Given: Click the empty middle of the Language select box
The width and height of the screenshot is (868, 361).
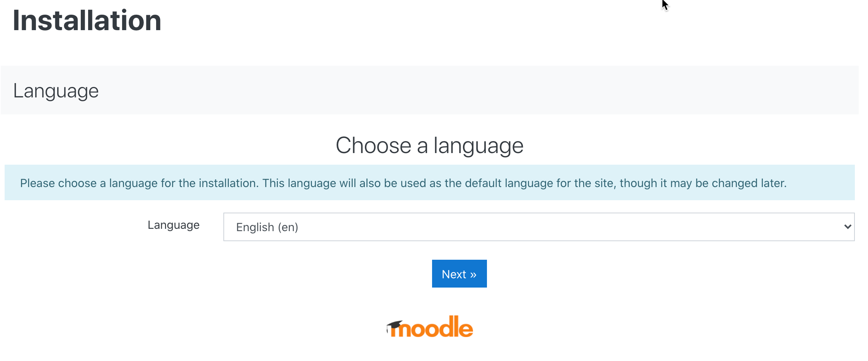Looking at the screenshot, I should (541, 227).
